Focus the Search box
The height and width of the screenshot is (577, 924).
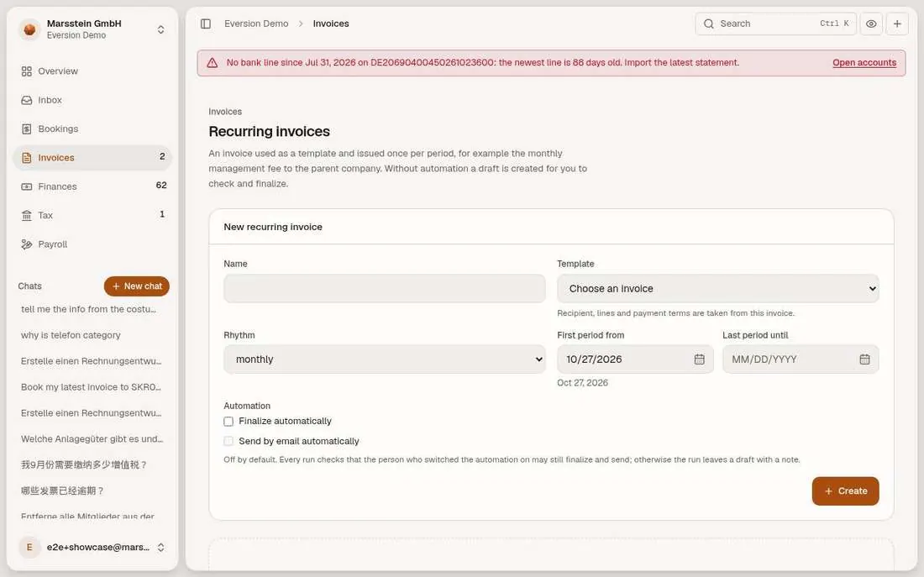(775, 24)
